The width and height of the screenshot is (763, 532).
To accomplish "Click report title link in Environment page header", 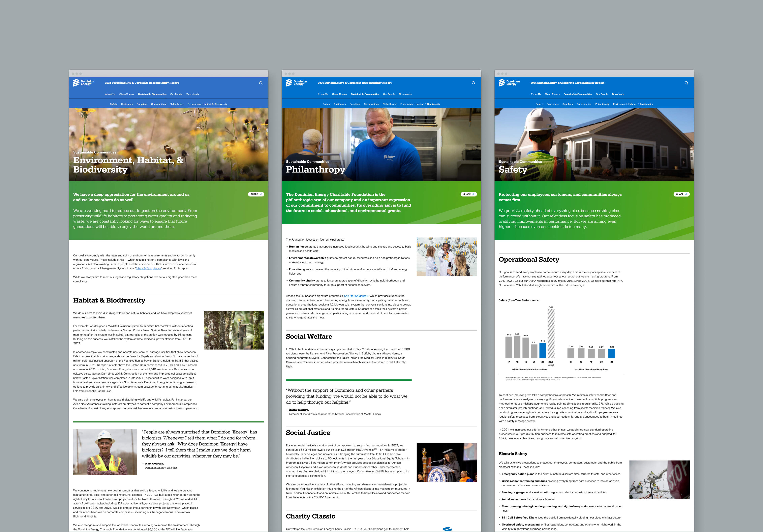I will click(141, 83).
